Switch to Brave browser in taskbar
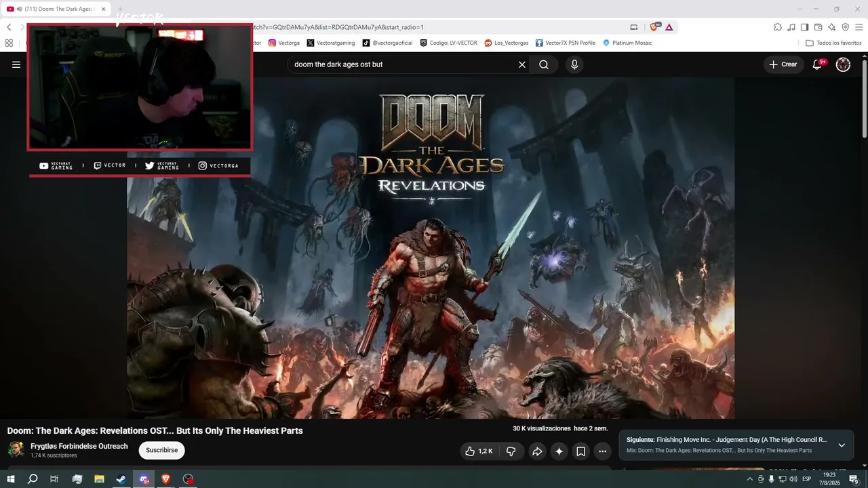Viewport: 868px width, 488px height. click(x=166, y=479)
